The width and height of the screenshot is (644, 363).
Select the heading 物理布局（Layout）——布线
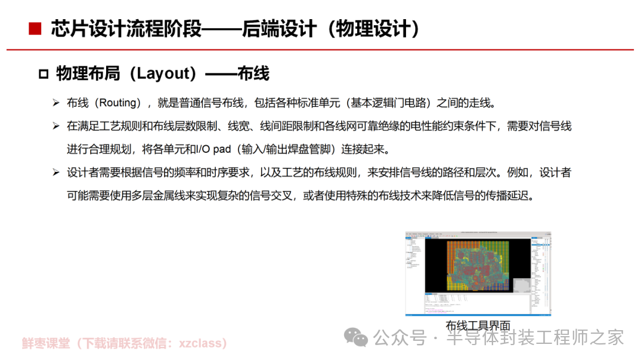pos(162,73)
